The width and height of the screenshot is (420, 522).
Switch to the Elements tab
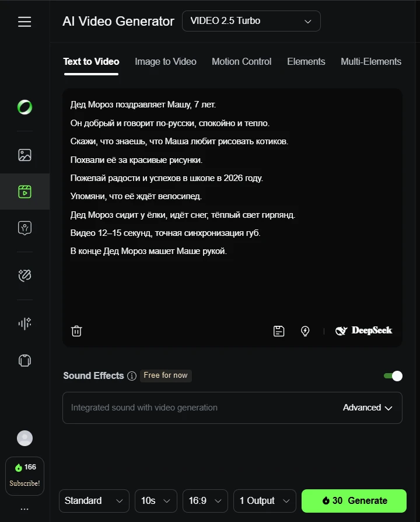tap(306, 61)
